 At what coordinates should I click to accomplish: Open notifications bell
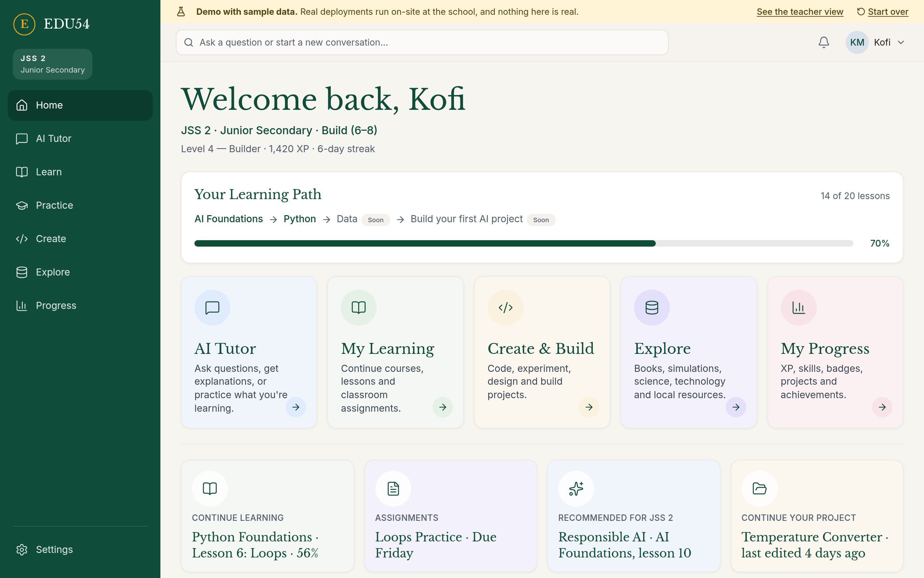(824, 42)
